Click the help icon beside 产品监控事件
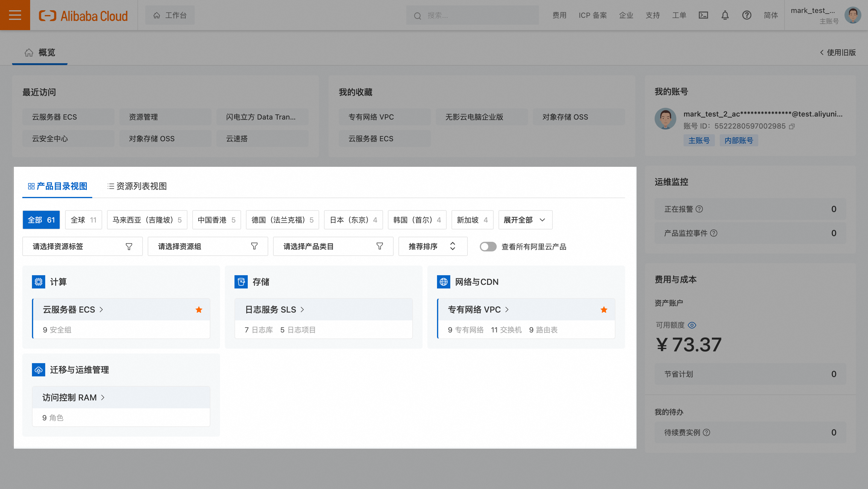 pos(714,233)
